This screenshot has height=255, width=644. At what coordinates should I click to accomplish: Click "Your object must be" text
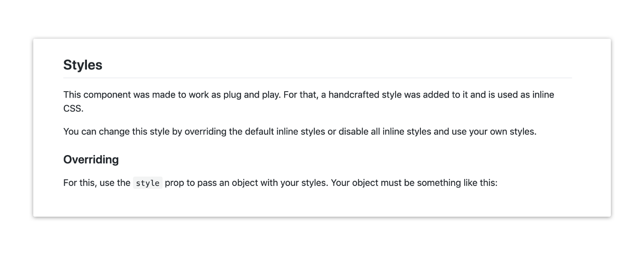pyautogui.click(x=368, y=183)
